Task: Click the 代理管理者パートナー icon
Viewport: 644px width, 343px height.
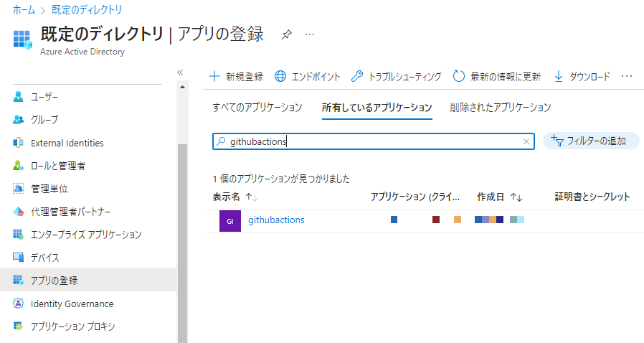Action: click(x=18, y=212)
